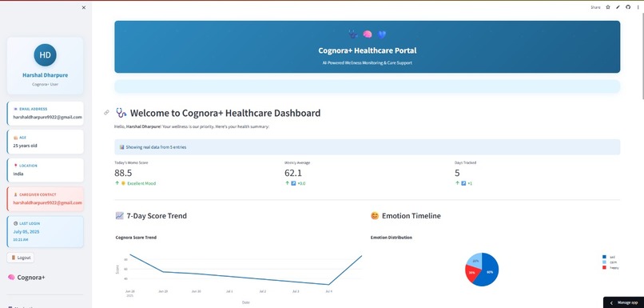The image size is (644, 308).
Task: Click the smiley icon beside Emotion Timeline
Action: (375, 215)
